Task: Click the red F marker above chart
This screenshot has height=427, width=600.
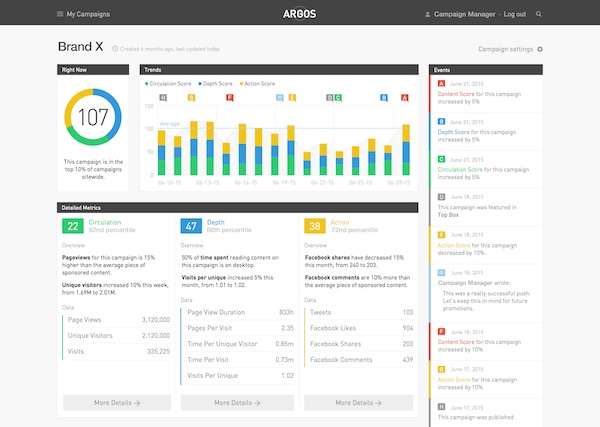Action: (x=230, y=98)
